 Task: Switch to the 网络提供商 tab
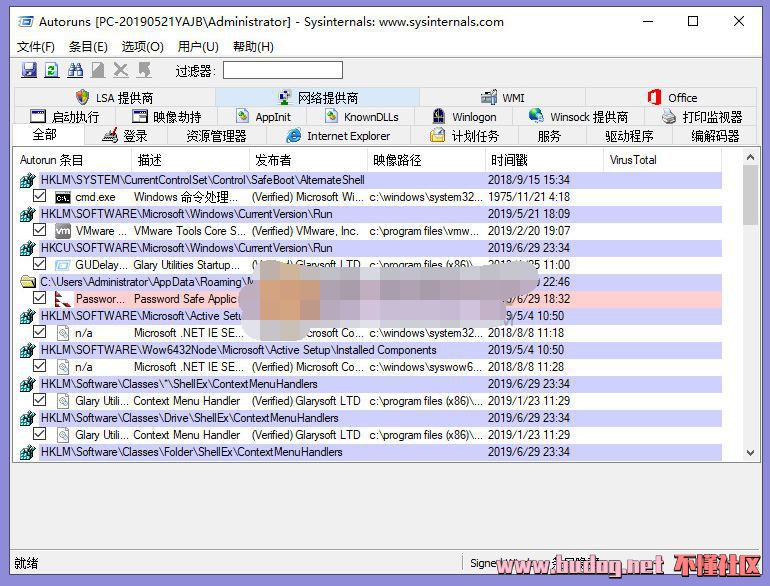318,98
